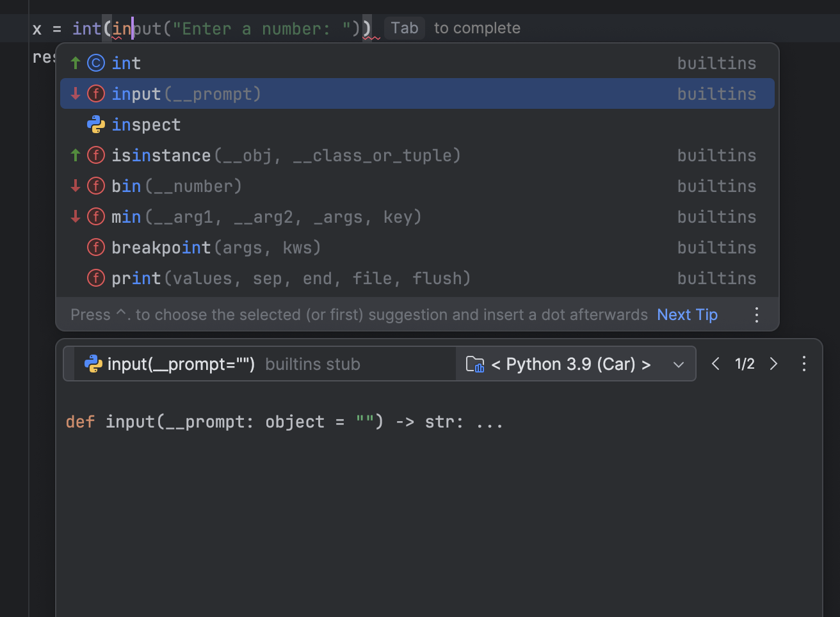This screenshot has width=840, height=617.
Task: Open the kebab menu in the documentation panel
Action: (804, 364)
